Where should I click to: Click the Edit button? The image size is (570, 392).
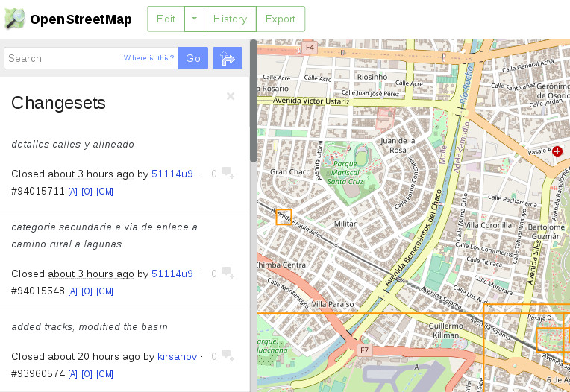(166, 19)
